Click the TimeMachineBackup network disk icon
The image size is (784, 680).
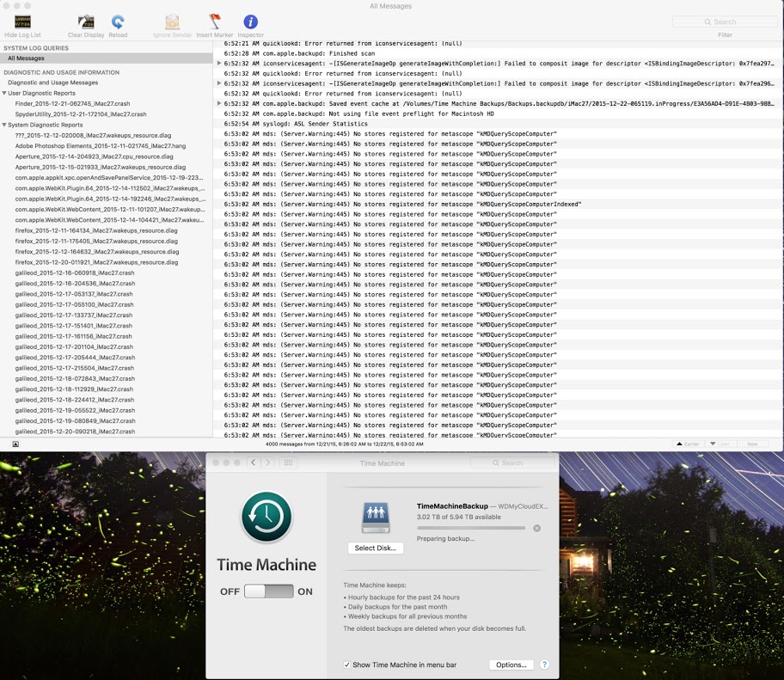click(376, 518)
